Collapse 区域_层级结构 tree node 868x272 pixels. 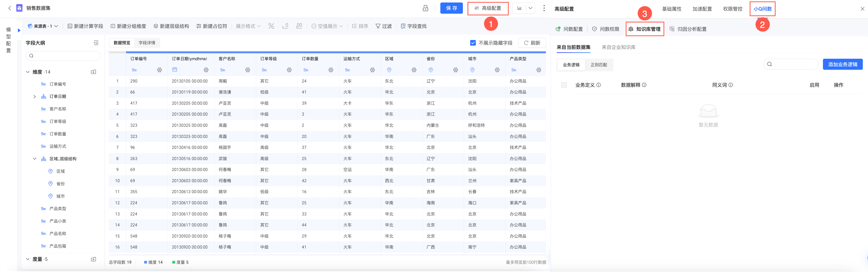(x=34, y=159)
